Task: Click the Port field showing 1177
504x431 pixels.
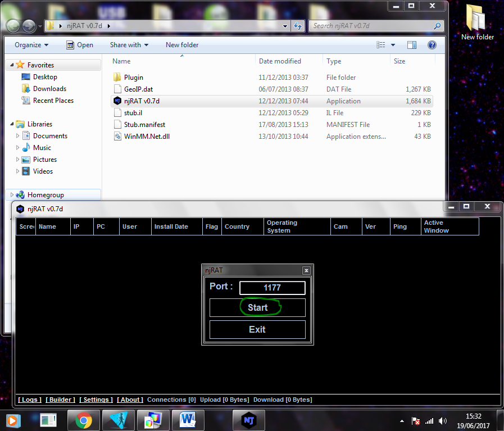Action: pyautogui.click(x=273, y=288)
